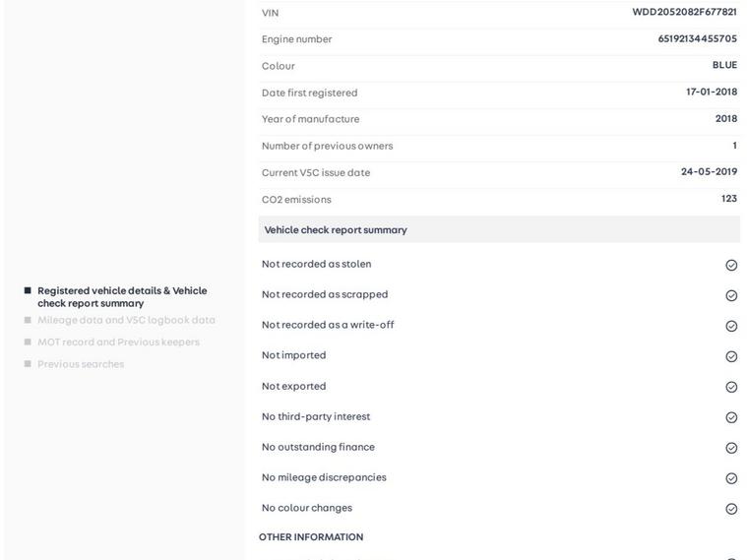Click check icon for No third-party interest
The image size is (747, 560).
(731, 417)
